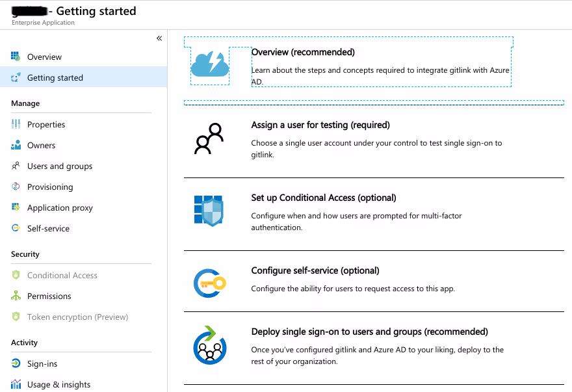
Task: Click the Conditional Access shield icon
Action: (209, 211)
